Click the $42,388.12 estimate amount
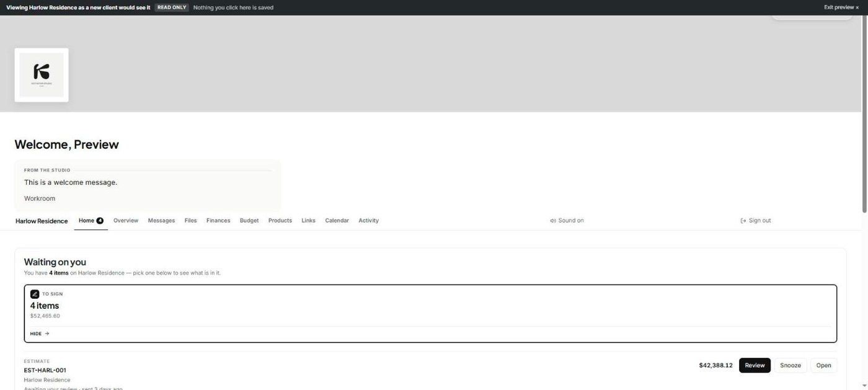The width and height of the screenshot is (868, 390). tap(715, 365)
